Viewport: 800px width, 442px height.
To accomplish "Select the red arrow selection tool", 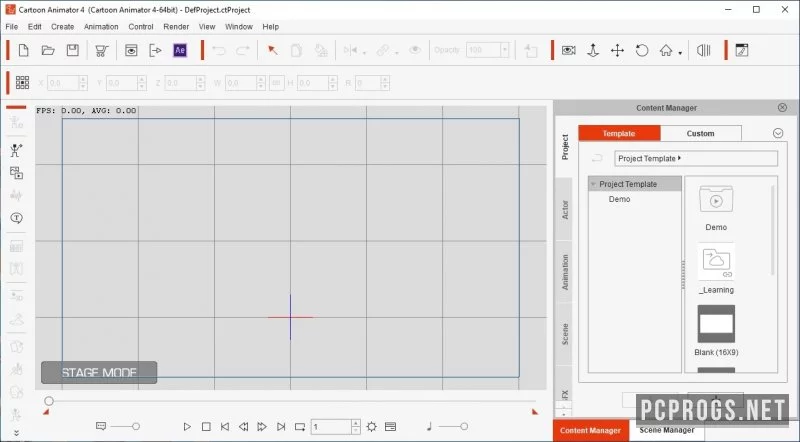I will pos(272,50).
